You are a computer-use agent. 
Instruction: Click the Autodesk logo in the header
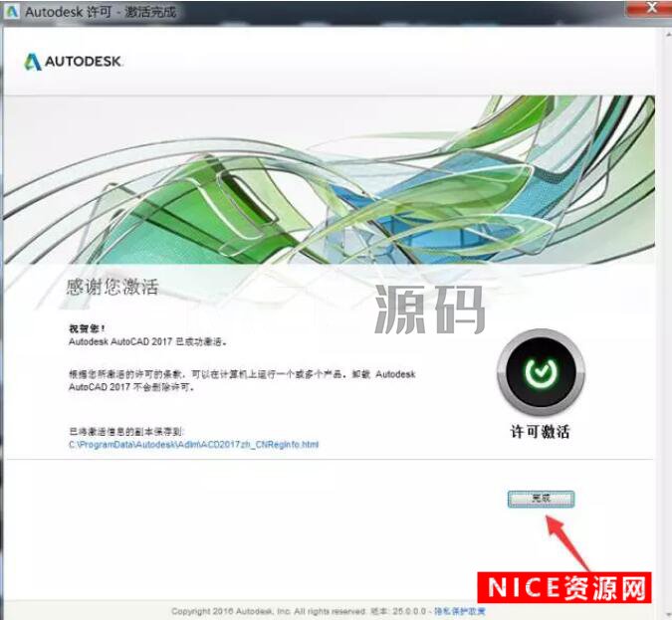73,62
